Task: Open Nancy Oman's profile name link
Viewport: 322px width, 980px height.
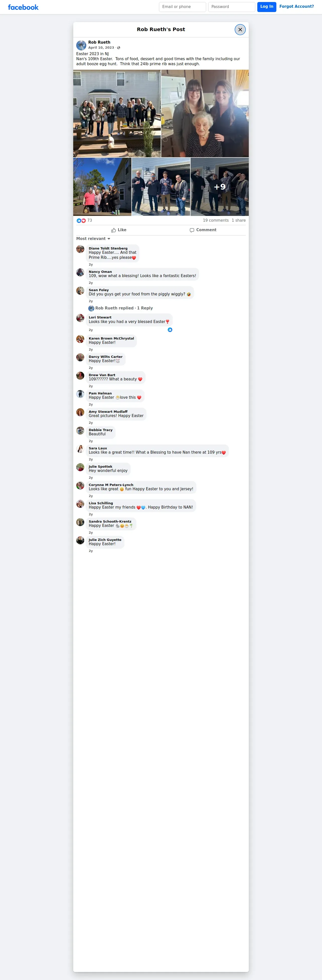Action: click(x=100, y=272)
